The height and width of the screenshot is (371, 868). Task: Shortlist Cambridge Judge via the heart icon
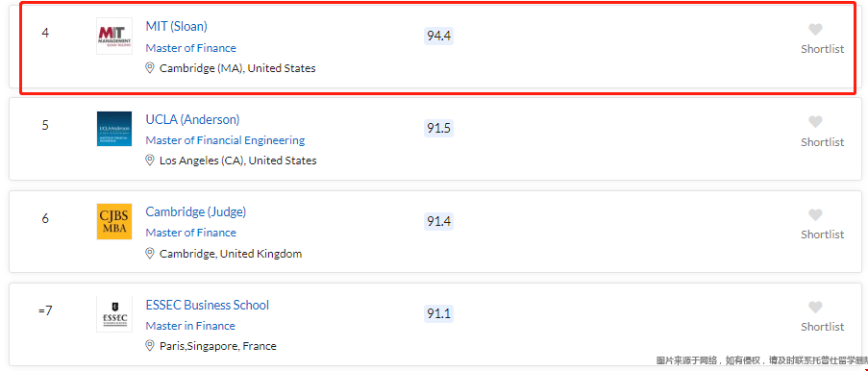coord(815,215)
